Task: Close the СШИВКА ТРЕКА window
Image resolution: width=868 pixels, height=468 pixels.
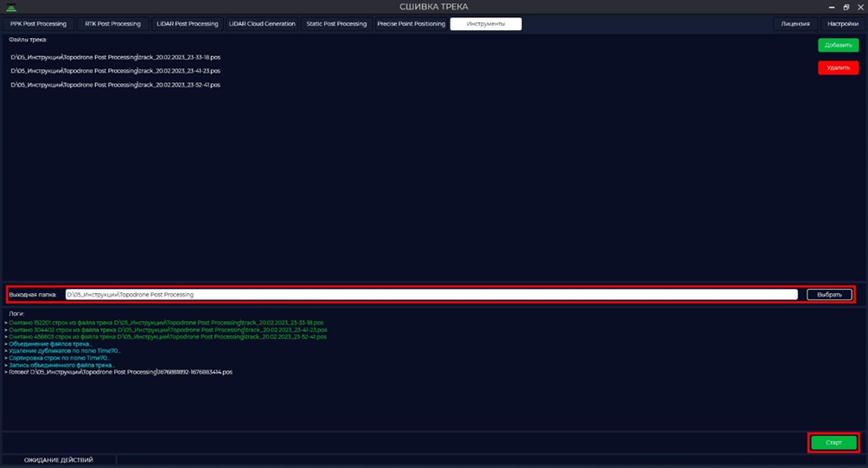Action: coord(861,7)
